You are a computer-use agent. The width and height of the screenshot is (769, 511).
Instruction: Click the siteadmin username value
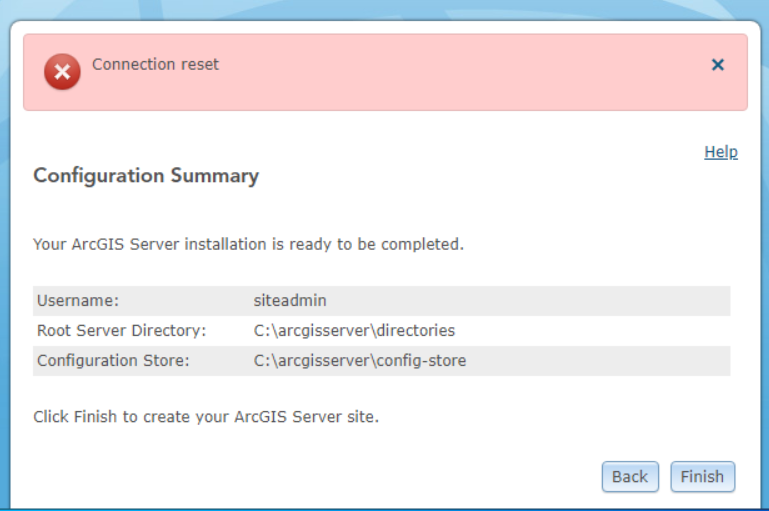(x=290, y=300)
